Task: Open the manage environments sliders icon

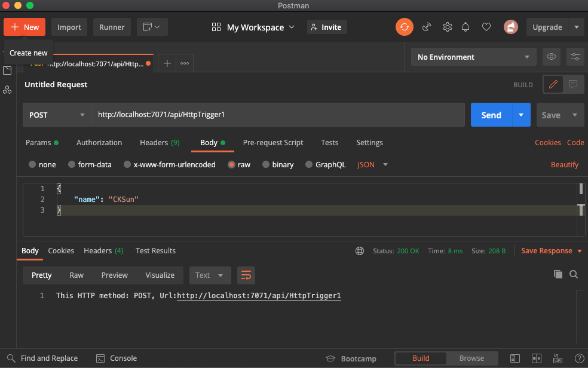Action: pyautogui.click(x=575, y=57)
